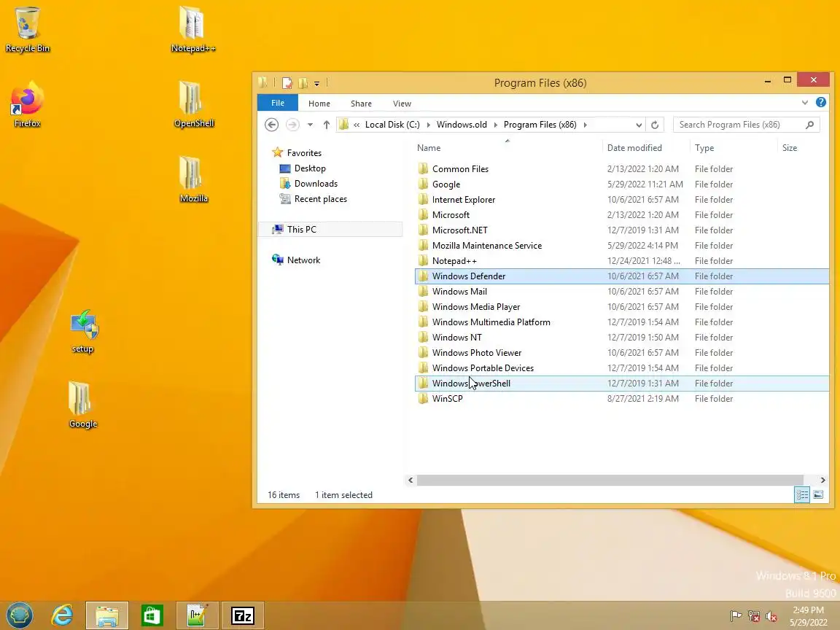Viewport: 840px width, 630px height.
Task: Open Explorer Help question mark icon
Action: pos(821,102)
